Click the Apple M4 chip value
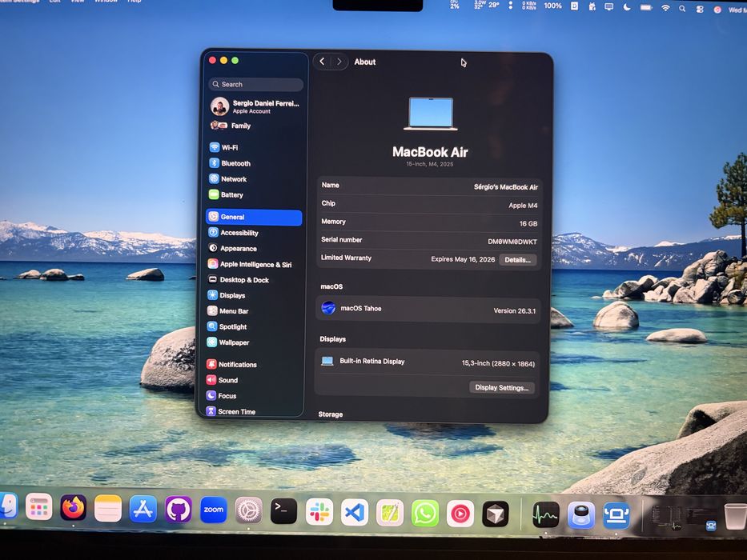The image size is (747, 560). (523, 206)
